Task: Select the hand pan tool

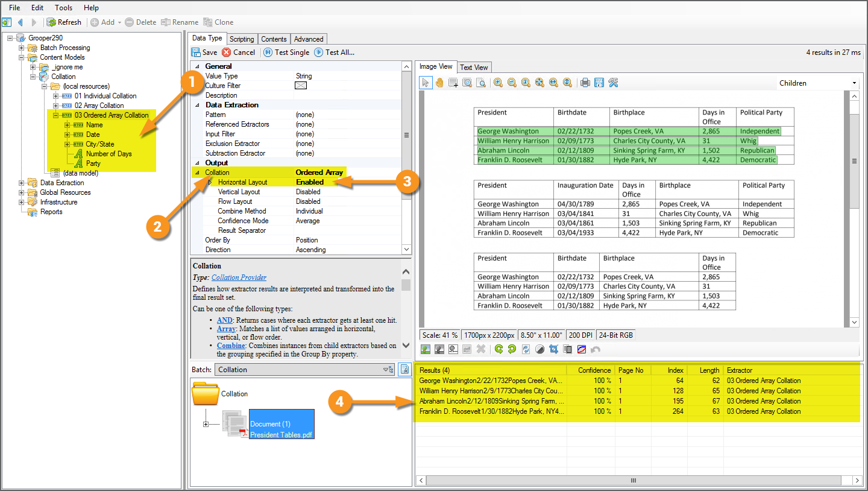Action: pyautogui.click(x=439, y=83)
